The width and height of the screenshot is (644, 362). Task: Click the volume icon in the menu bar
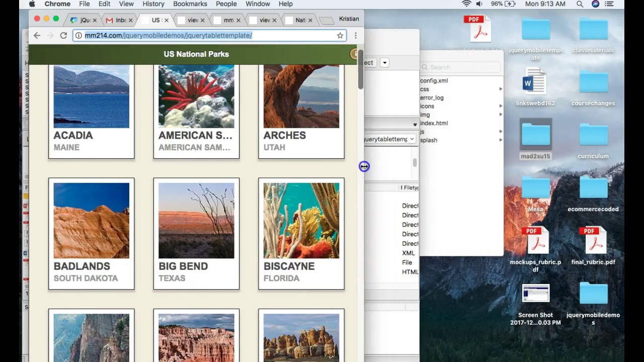pos(479,4)
